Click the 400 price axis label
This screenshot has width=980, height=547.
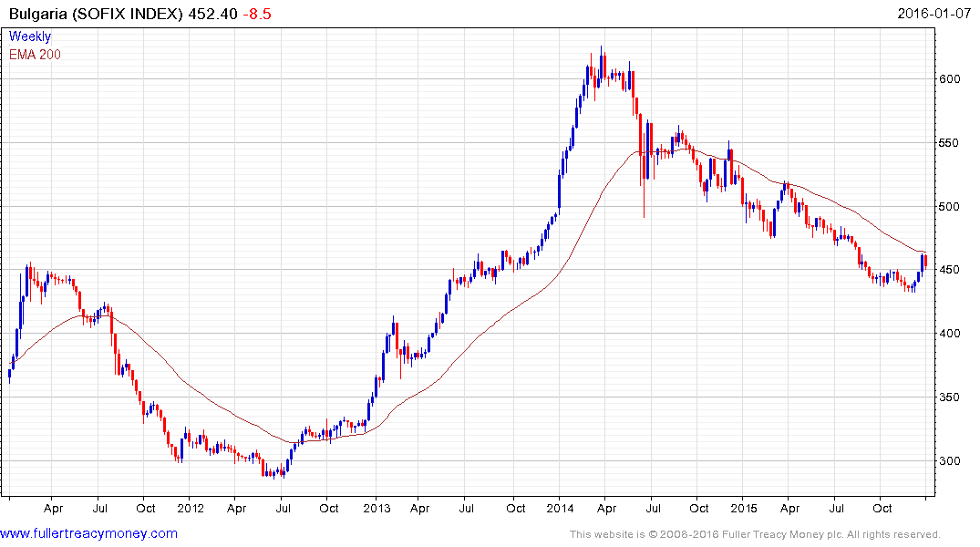pyautogui.click(x=949, y=333)
